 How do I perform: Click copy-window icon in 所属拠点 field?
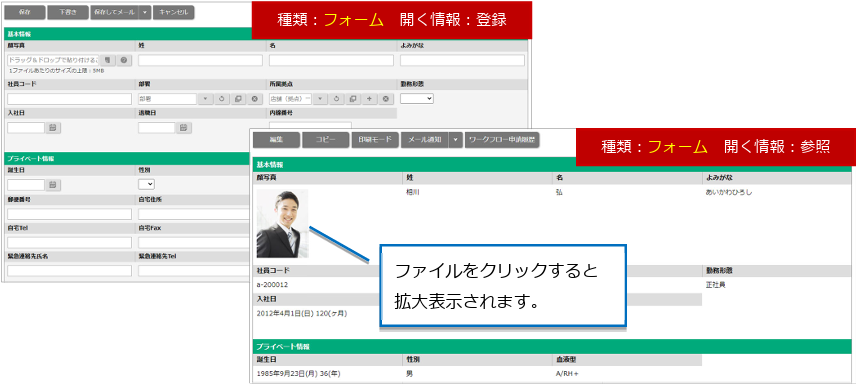(x=353, y=99)
